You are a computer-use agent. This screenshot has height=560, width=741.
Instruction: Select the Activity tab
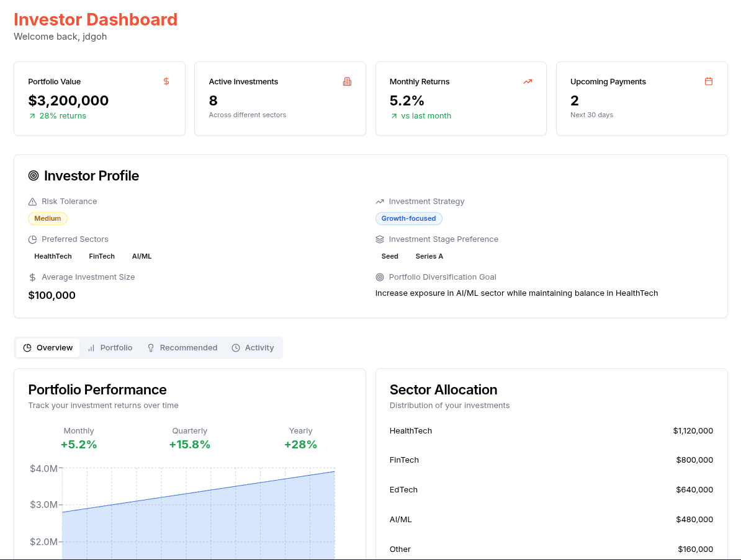253,348
